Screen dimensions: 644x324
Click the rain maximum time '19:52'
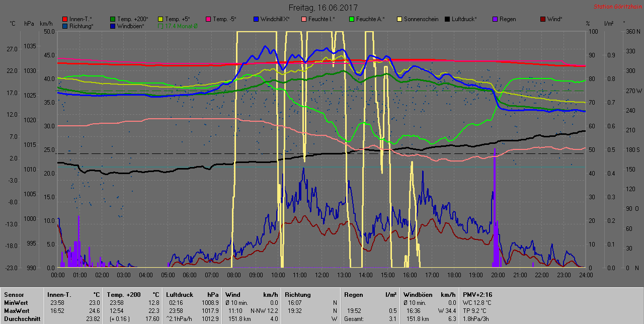click(x=354, y=311)
